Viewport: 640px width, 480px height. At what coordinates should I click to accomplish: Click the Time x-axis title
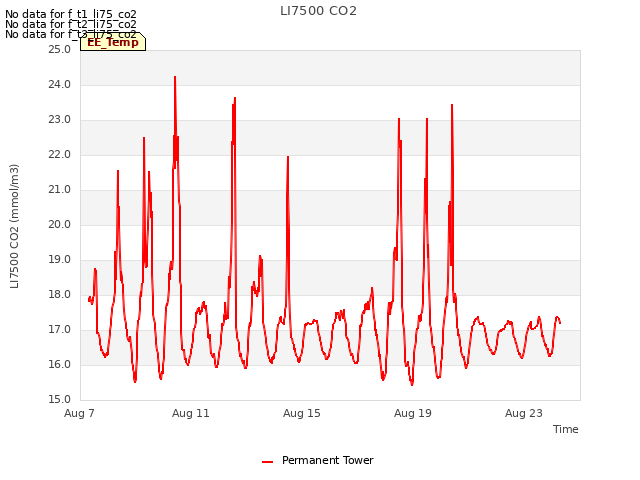[565, 429]
